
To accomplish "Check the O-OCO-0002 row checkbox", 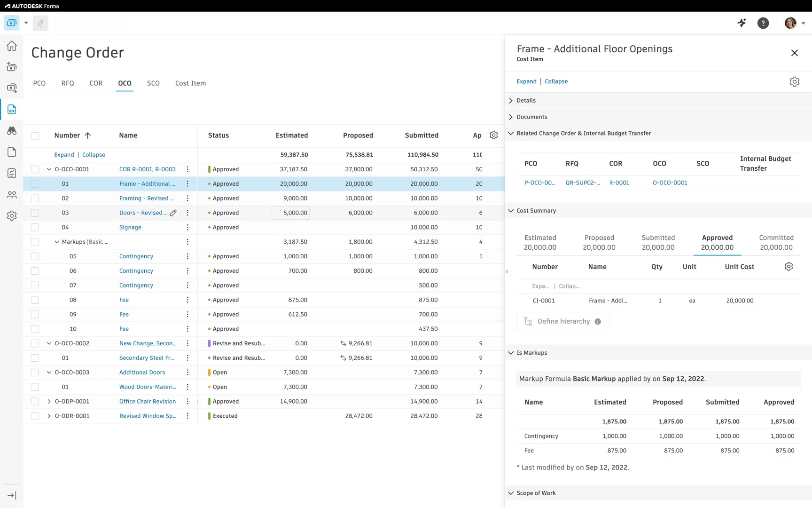I will (35, 343).
